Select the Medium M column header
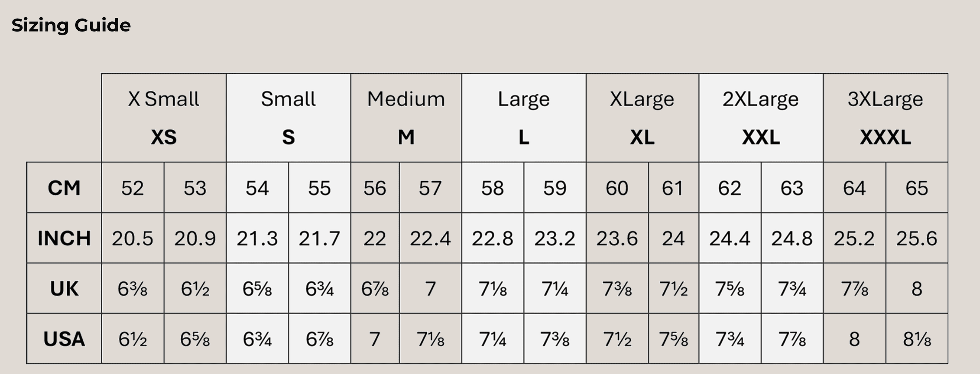The image size is (980, 374). click(406, 117)
